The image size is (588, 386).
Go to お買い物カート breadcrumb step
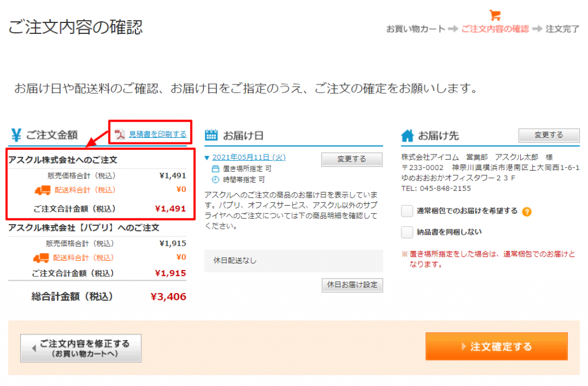point(416,29)
